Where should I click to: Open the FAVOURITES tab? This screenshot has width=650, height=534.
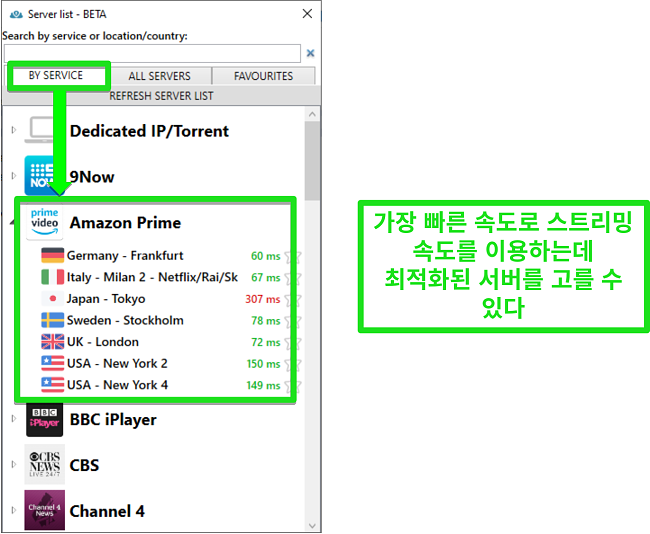pyautogui.click(x=264, y=76)
